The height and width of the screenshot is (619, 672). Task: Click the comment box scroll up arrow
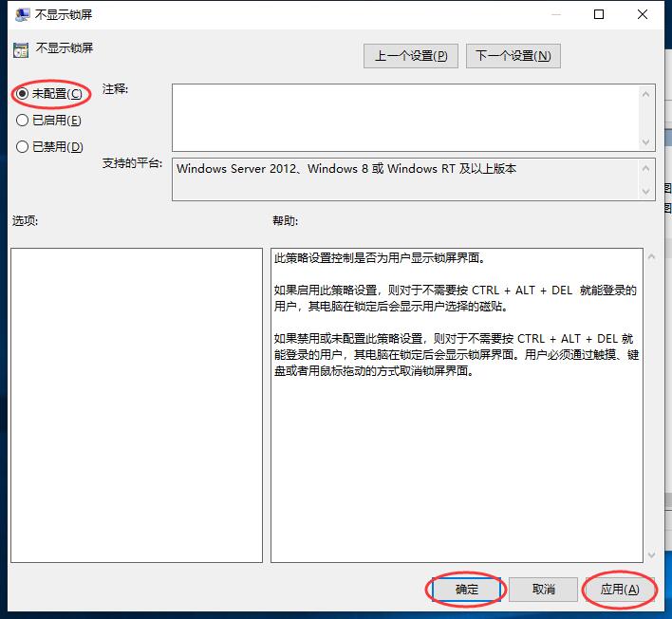pyautogui.click(x=645, y=94)
